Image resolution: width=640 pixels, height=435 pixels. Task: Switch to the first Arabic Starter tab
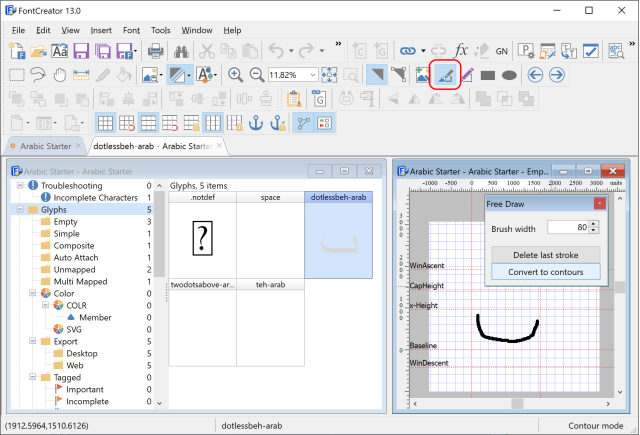pyautogui.click(x=45, y=146)
